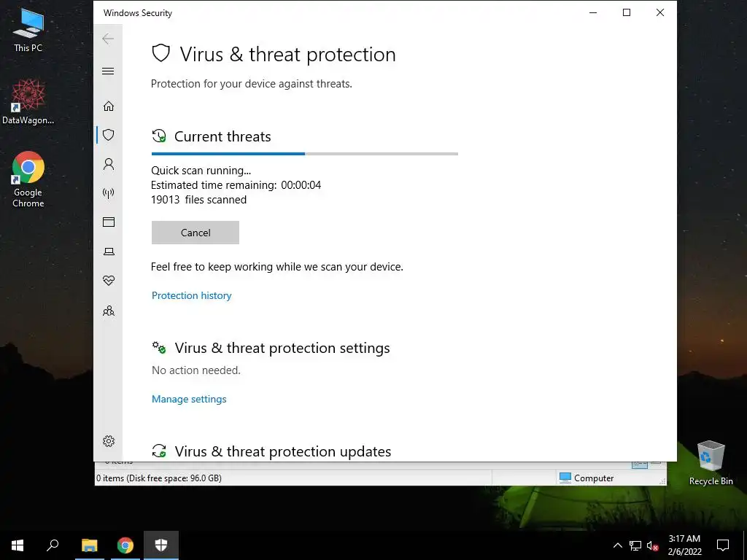The height and width of the screenshot is (560, 747).
Task: Select the DataWagon desktop shortcut
Action: (x=28, y=102)
